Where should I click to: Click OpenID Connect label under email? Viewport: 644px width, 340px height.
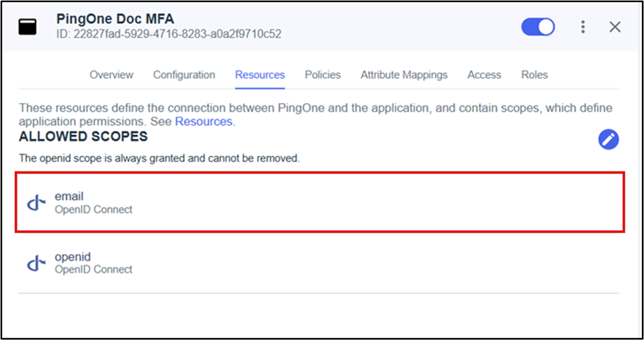(x=94, y=209)
